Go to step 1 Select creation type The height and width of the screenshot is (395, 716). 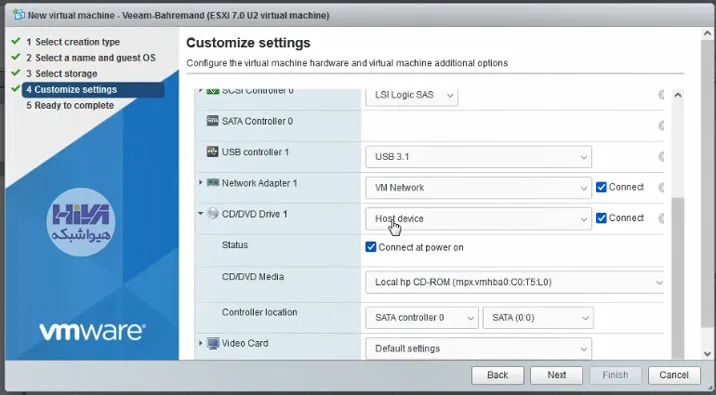click(73, 42)
